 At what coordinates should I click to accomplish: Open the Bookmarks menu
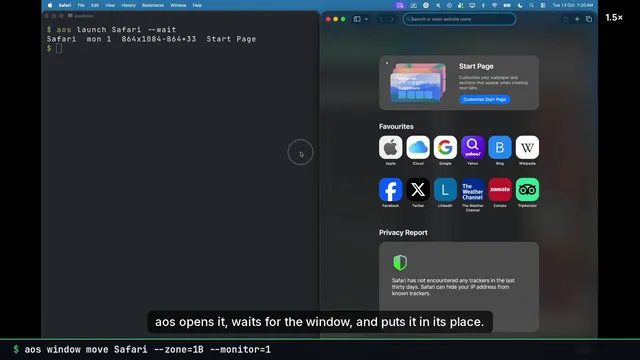pos(153,5)
